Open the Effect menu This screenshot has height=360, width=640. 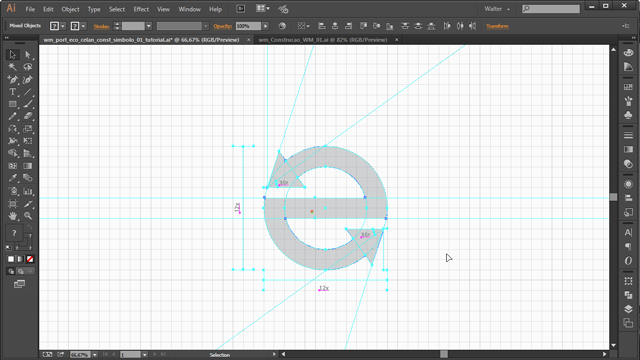(141, 9)
